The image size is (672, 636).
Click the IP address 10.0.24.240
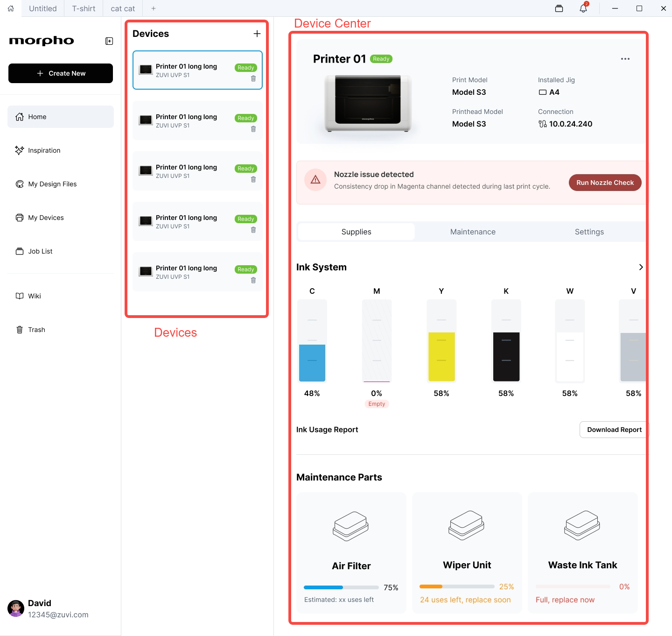[x=571, y=124]
